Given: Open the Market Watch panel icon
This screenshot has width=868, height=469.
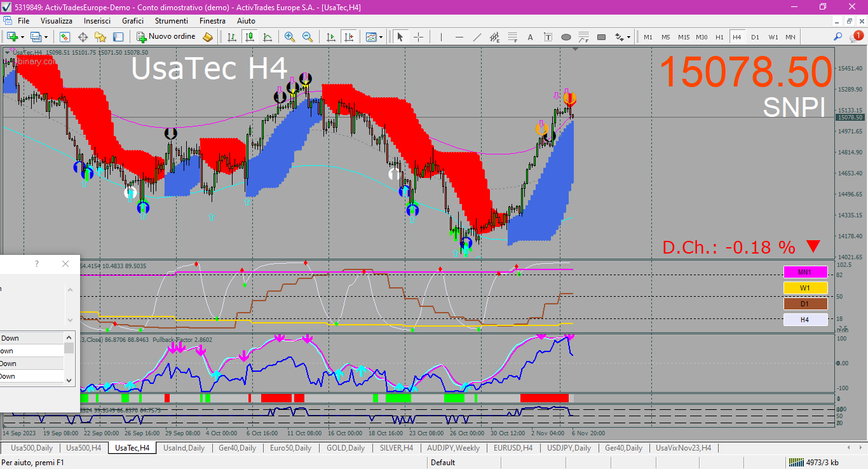Looking at the screenshot, I should pos(65,37).
